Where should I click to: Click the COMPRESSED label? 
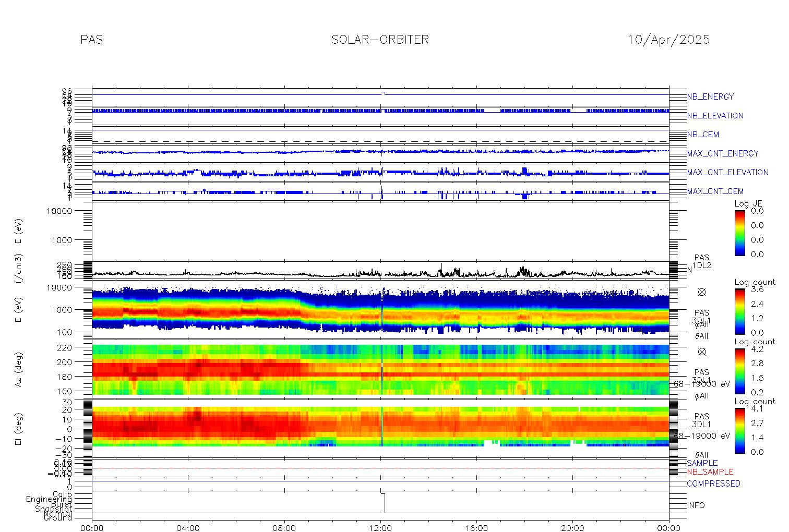713,483
